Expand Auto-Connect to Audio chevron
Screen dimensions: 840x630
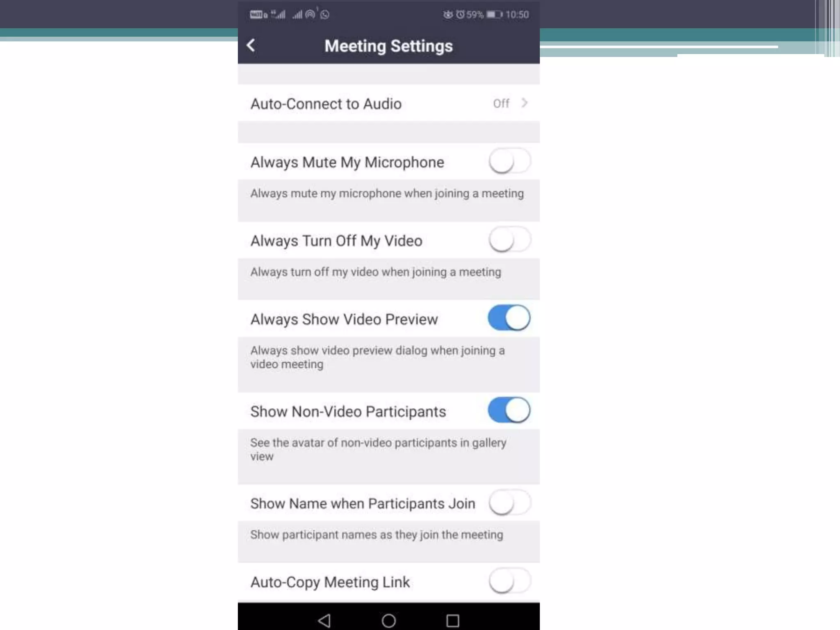(524, 103)
